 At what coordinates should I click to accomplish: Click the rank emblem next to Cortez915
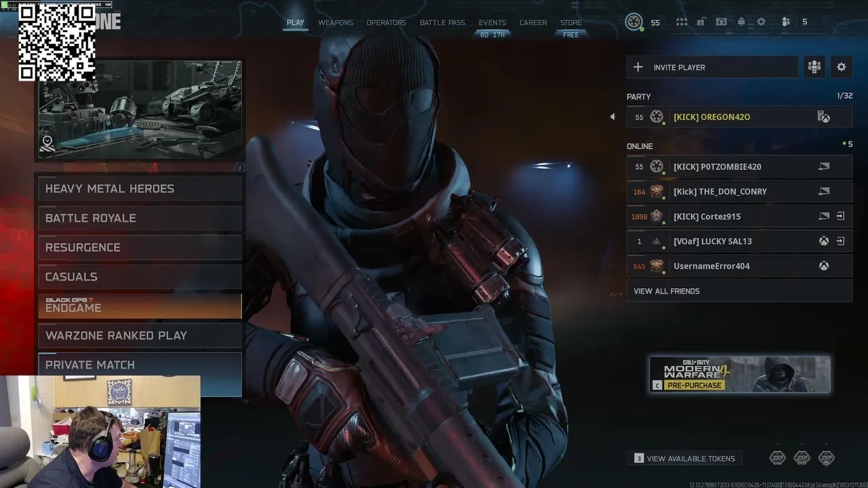tap(656, 216)
